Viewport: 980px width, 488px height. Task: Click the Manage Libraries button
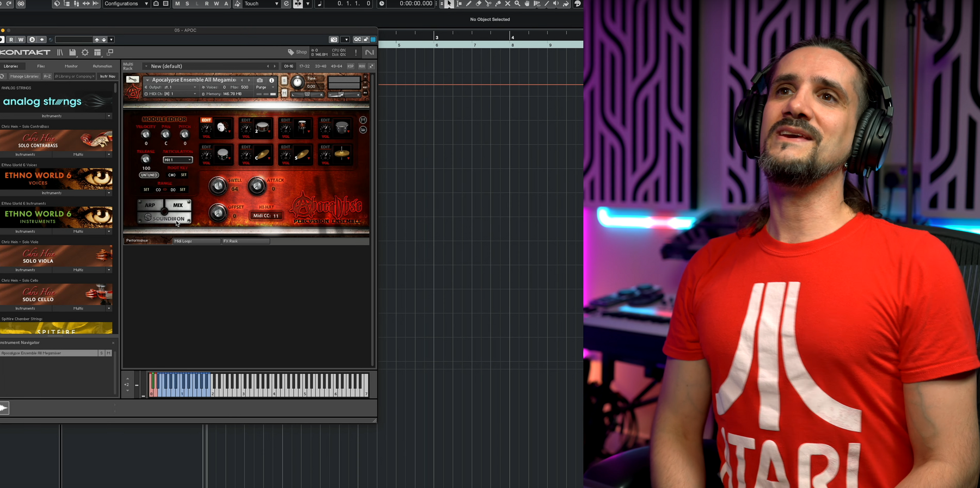(24, 76)
